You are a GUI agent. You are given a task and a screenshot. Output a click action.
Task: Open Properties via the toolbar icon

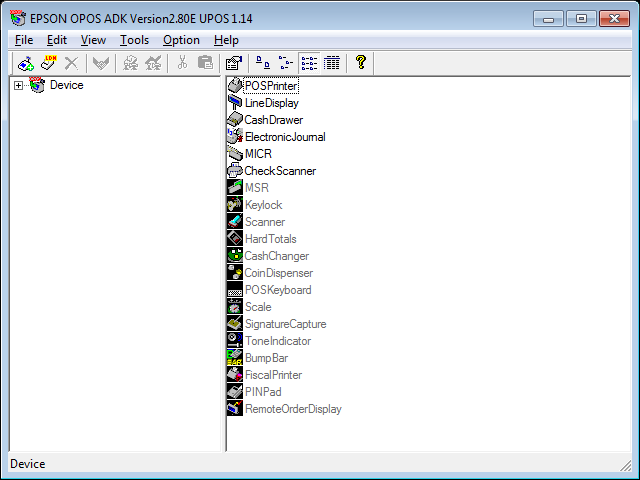click(234, 63)
